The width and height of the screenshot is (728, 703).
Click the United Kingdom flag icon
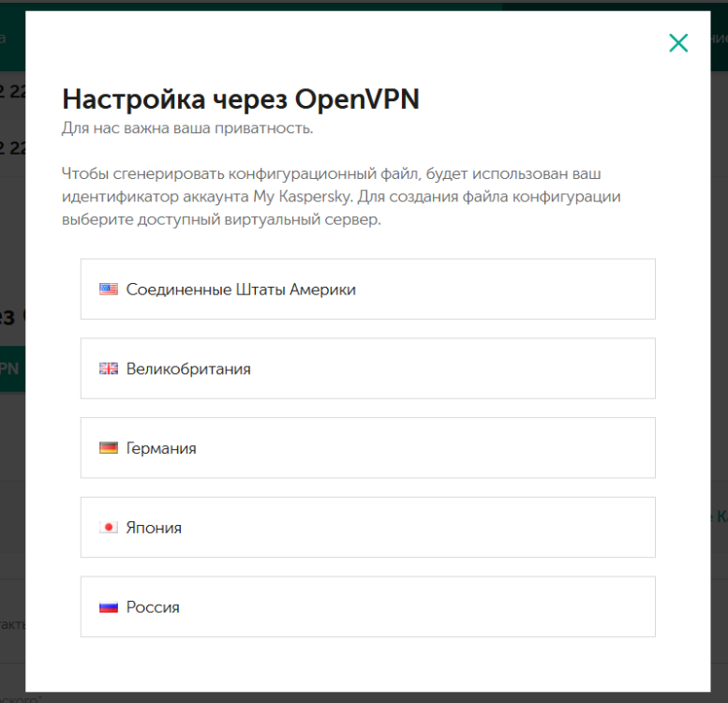click(x=108, y=368)
